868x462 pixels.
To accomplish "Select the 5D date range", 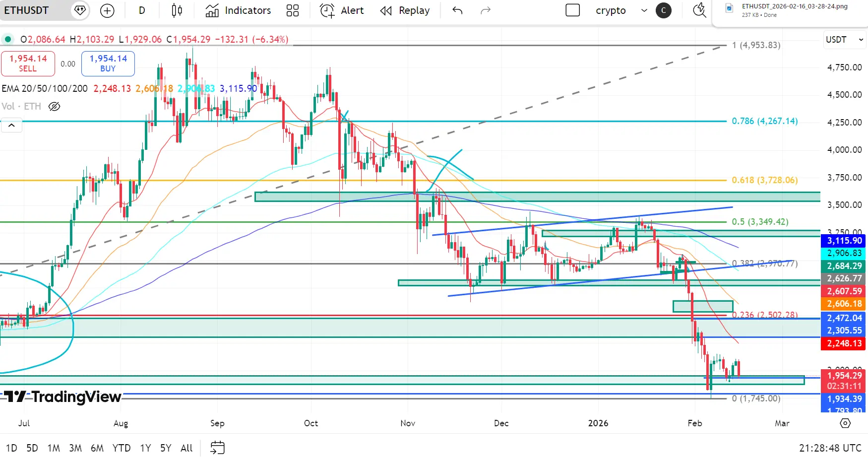I will pos(32,448).
